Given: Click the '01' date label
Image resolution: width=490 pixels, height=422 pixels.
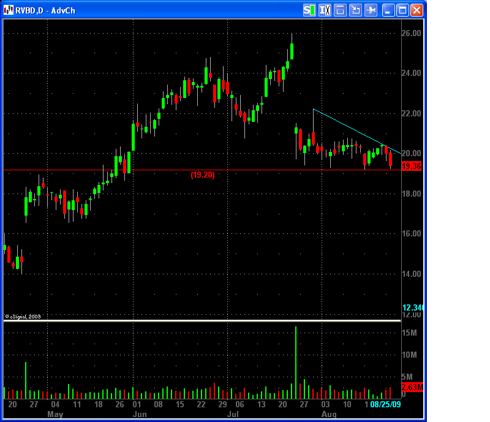Looking at the screenshot, I should tap(137, 404).
